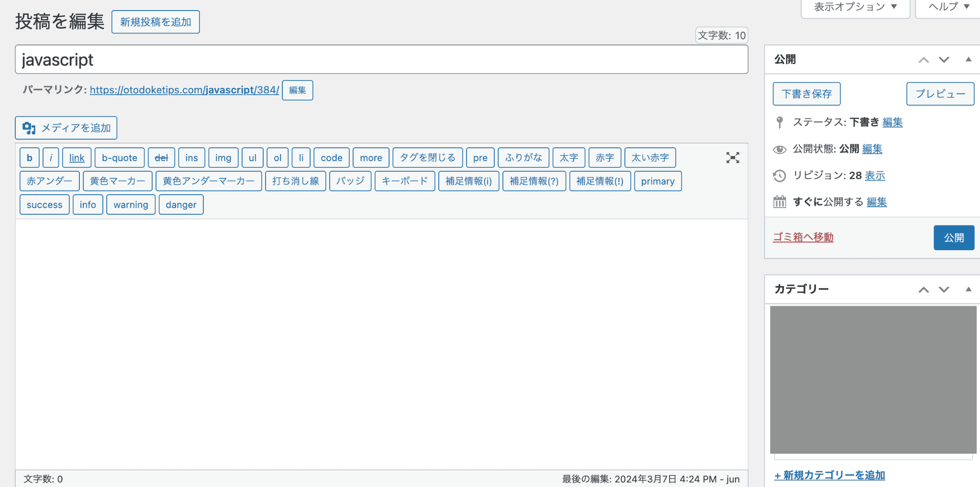Viewport: 980px width, 487px height.
Task: Click the warning quicktag button
Action: (131, 205)
